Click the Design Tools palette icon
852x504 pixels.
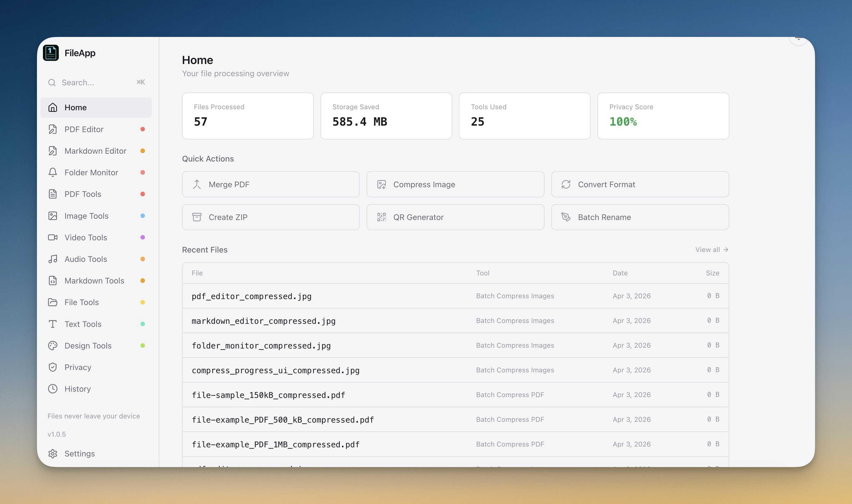53,346
